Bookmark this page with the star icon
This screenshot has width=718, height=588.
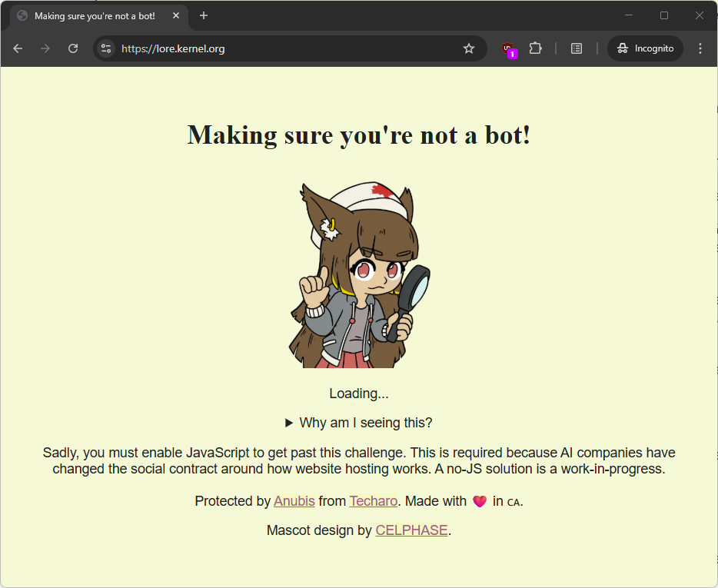469,48
